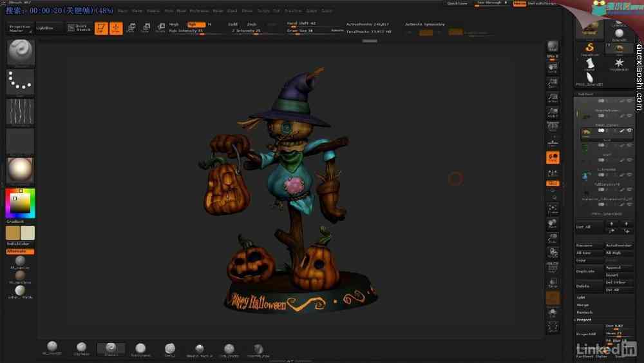
Task: Click the Duplicate subtool button
Action: (590, 271)
